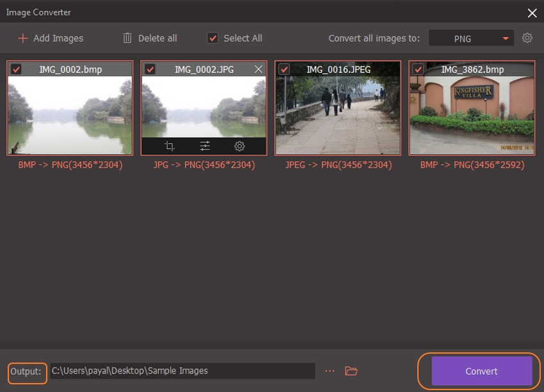Open the output folder icon
Image resolution: width=544 pixels, height=392 pixels.
[x=351, y=371]
